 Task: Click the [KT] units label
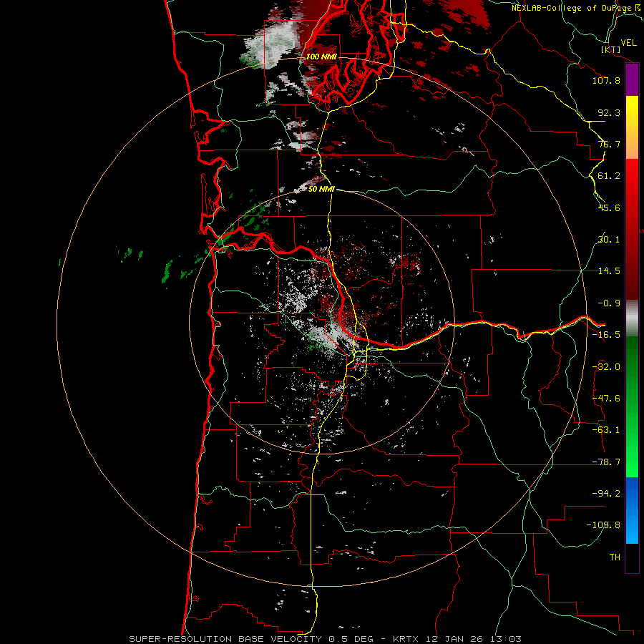(611, 50)
